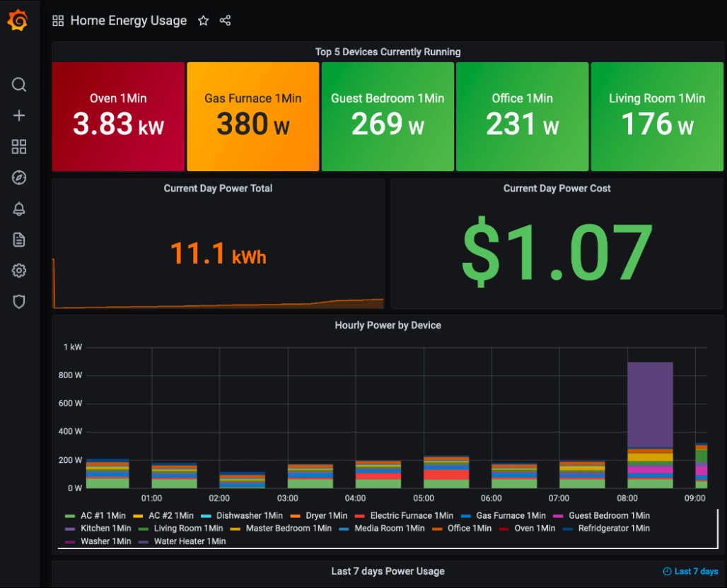Expand Top 5 Devices Currently Running panel menu
Screen dimensions: 727x588
tap(388, 52)
